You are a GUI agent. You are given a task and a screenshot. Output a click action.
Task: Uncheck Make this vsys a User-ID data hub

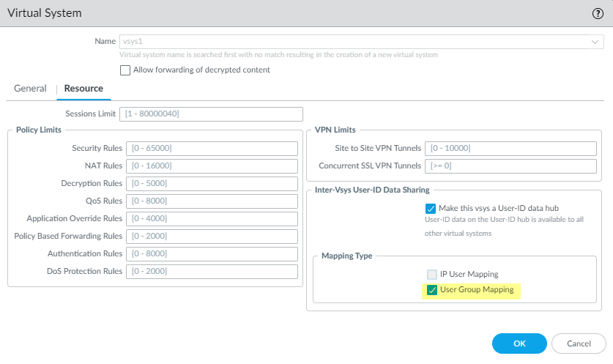[431, 208]
